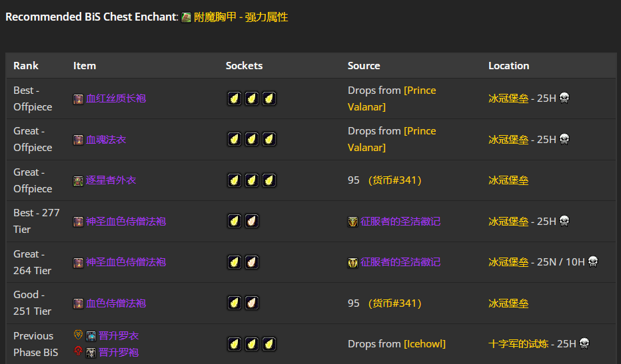Image resolution: width=621 pixels, height=364 pixels.
Task: Open the 附魔胸甲 - 强力属性 enchant link
Action: click(x=241, y=17)
